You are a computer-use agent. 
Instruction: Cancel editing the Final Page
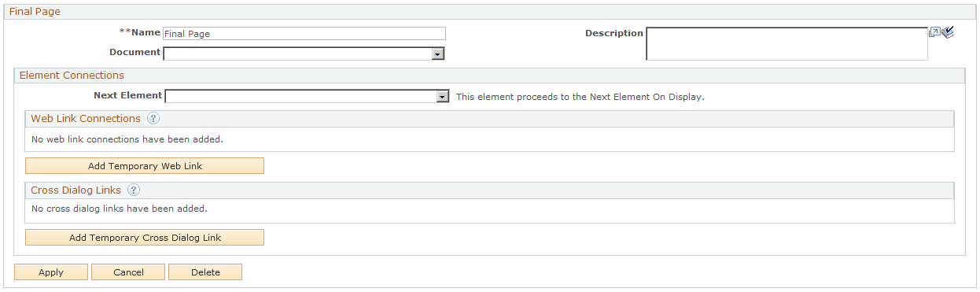[x=128, y=272]
